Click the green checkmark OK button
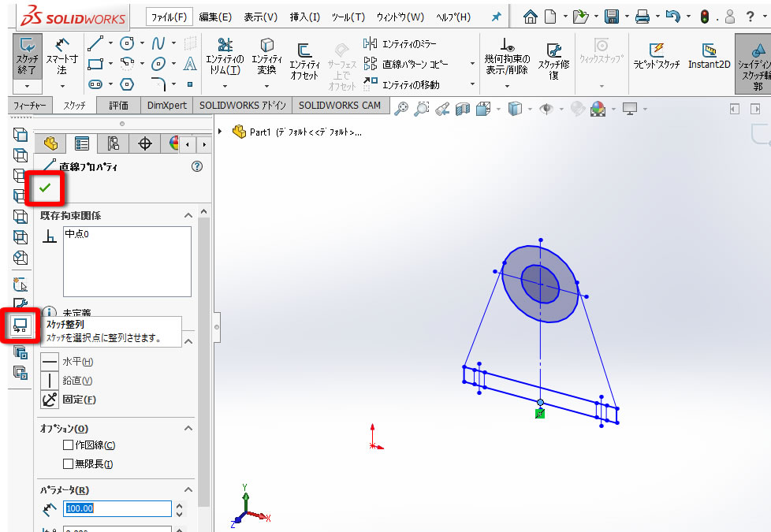771x532 pixels. click(45, 188)
